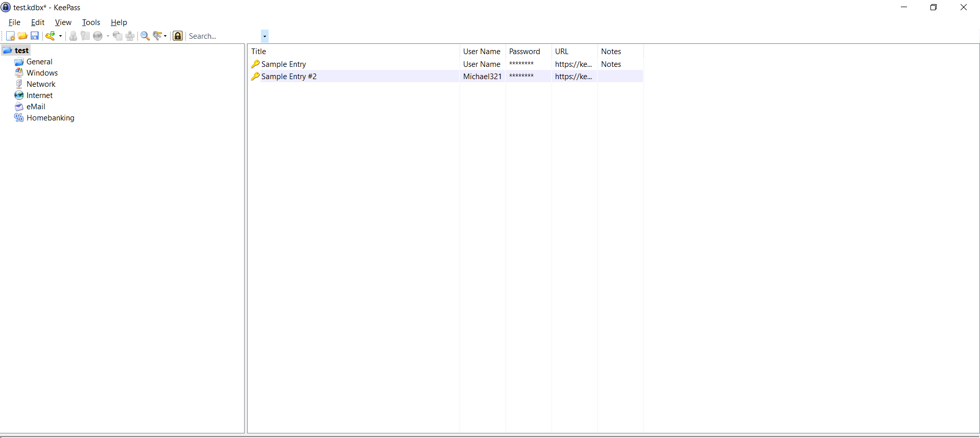This screenshot has height=438, width=980.
Task: Click the Internet globe icon in tree
Action: pyautogui.click(x=19, y=95)
